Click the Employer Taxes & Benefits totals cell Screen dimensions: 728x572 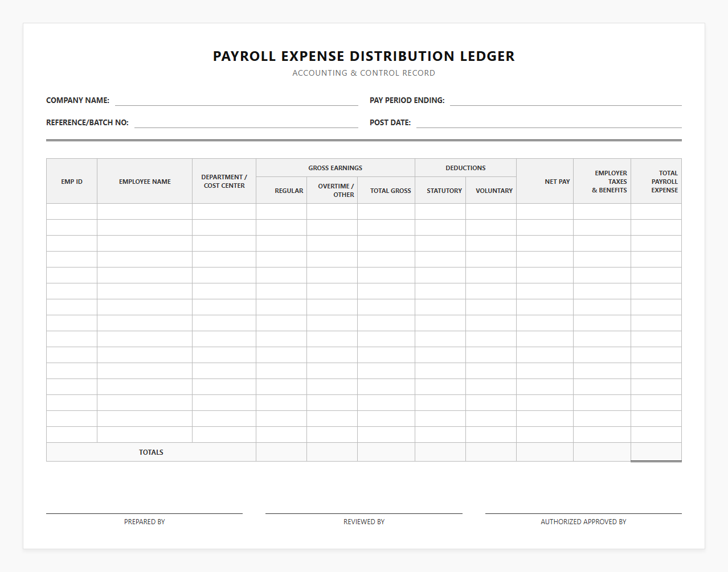click(602, 452)
